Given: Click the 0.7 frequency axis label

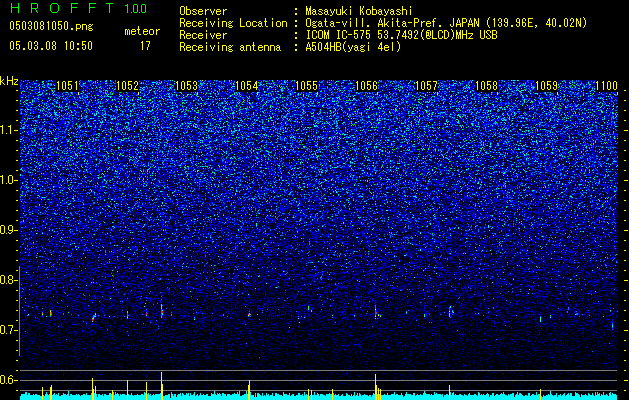Looking at the screenshot, I should (x=9, y=330).
